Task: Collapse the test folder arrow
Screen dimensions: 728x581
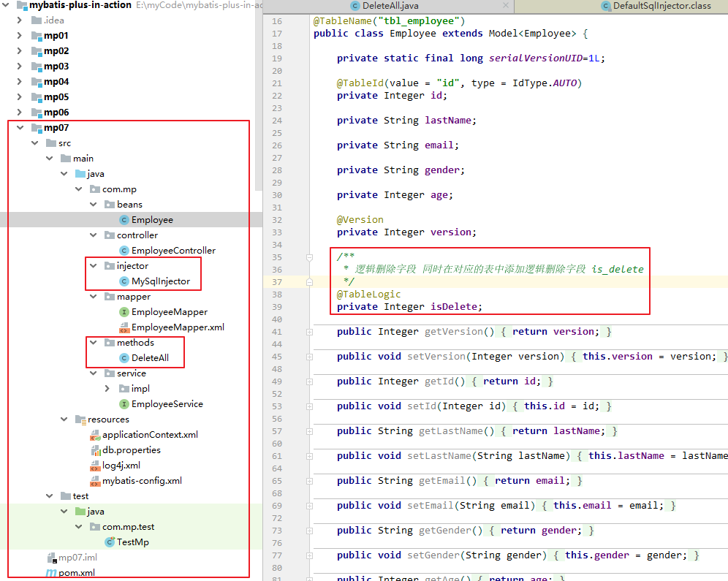Action: coord(50,496)
